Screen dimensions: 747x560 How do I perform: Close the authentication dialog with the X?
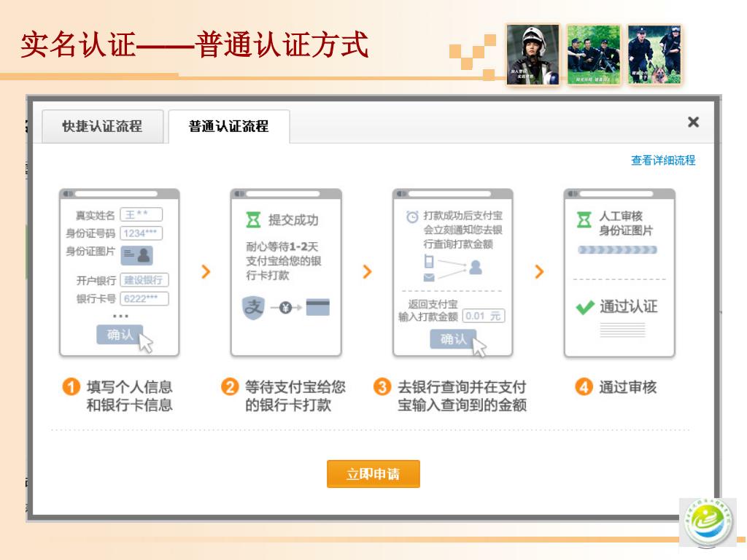(693, 122)
